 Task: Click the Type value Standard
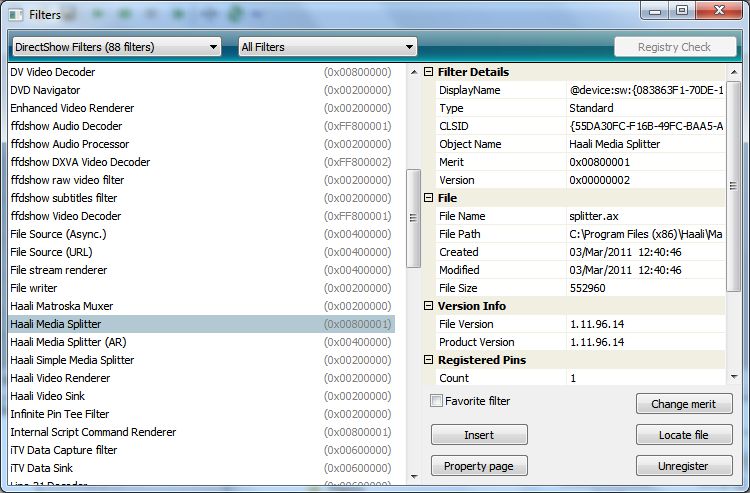coord(646,108)
